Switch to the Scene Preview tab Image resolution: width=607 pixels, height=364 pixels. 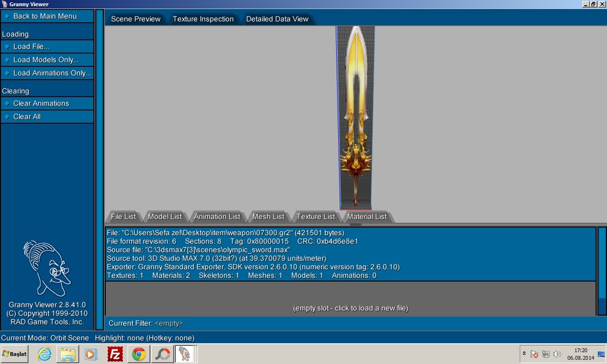coord(136,19)
